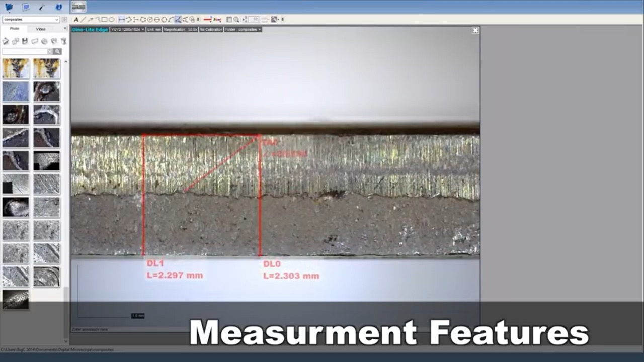This screenshot has height=362, width=644.
Task: Select the polygon measurement tool
Action: [x=143, y=20]
